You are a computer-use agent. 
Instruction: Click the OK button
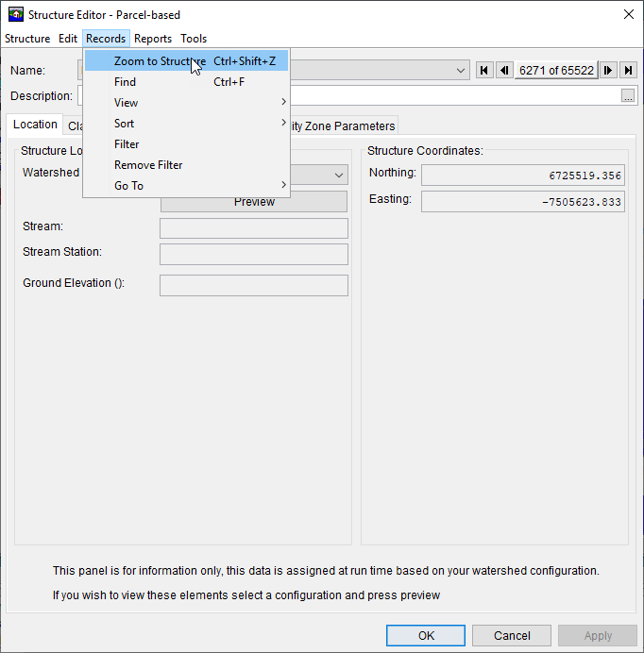426,635
